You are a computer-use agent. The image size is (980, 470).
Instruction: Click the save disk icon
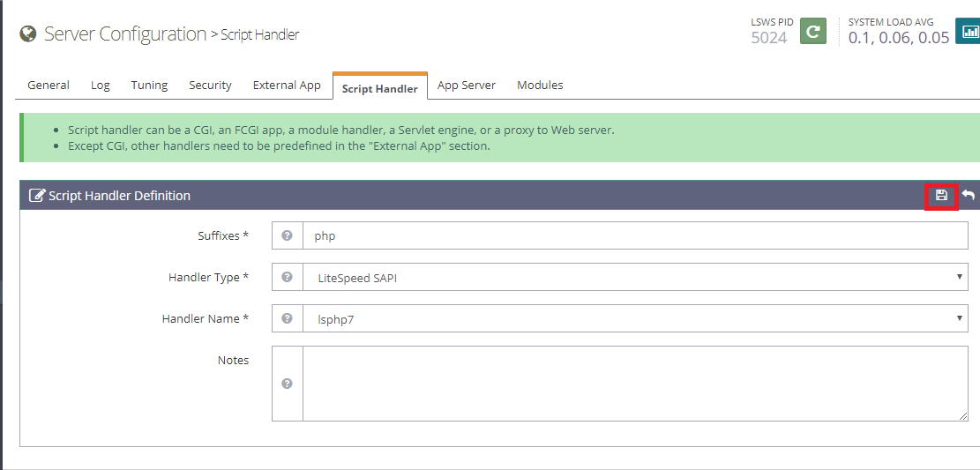[x=941, y=196]
